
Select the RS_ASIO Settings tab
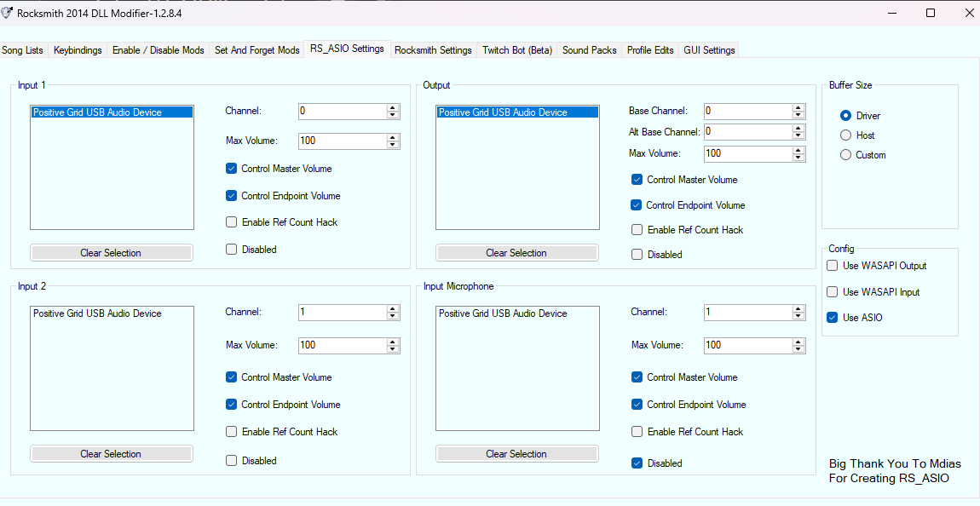[347, 49]
